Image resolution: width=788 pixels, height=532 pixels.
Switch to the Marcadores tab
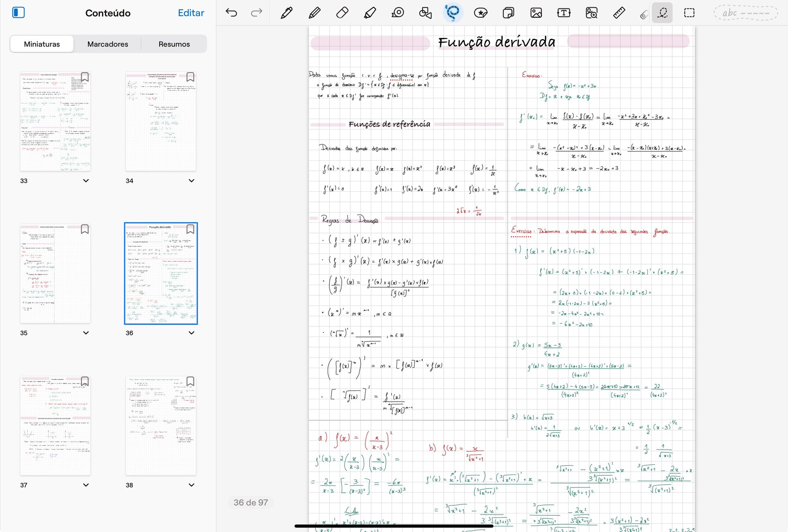108,44
